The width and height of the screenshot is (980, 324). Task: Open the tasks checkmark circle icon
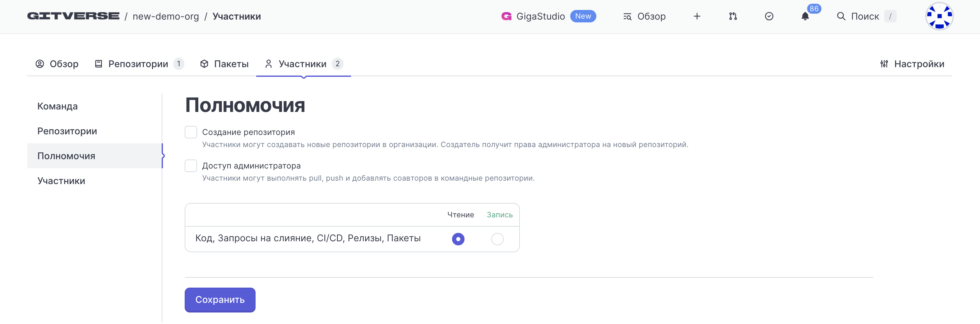point(769,16)
